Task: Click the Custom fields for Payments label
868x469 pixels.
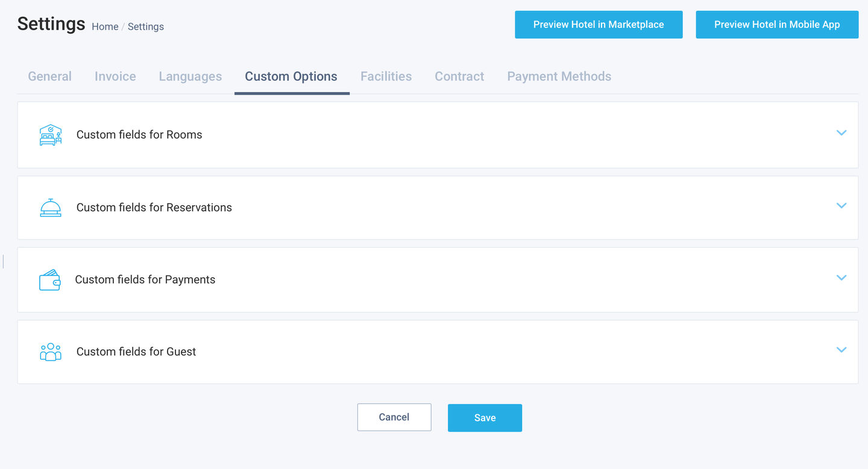Action: coord(145,280)
